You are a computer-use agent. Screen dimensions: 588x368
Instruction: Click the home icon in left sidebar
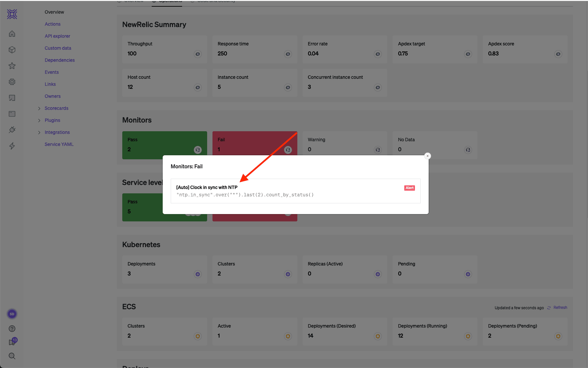point(12,34)
